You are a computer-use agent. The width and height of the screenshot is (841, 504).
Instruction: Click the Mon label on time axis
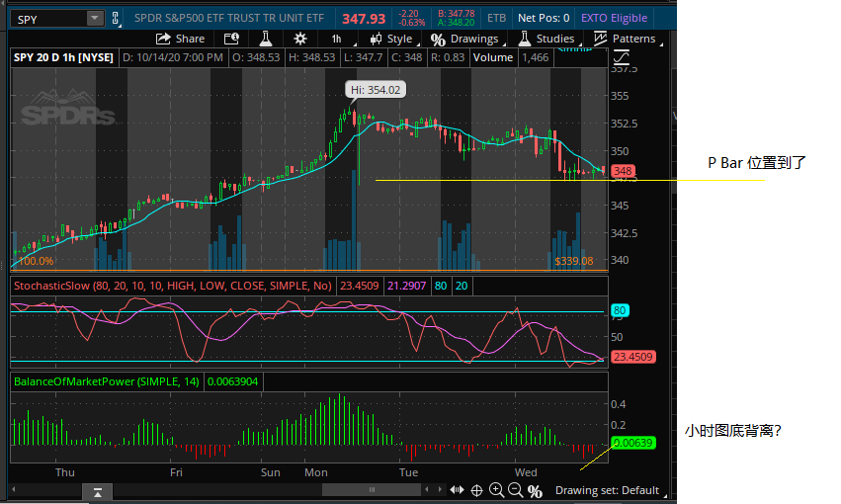click(x=316, y=472)
